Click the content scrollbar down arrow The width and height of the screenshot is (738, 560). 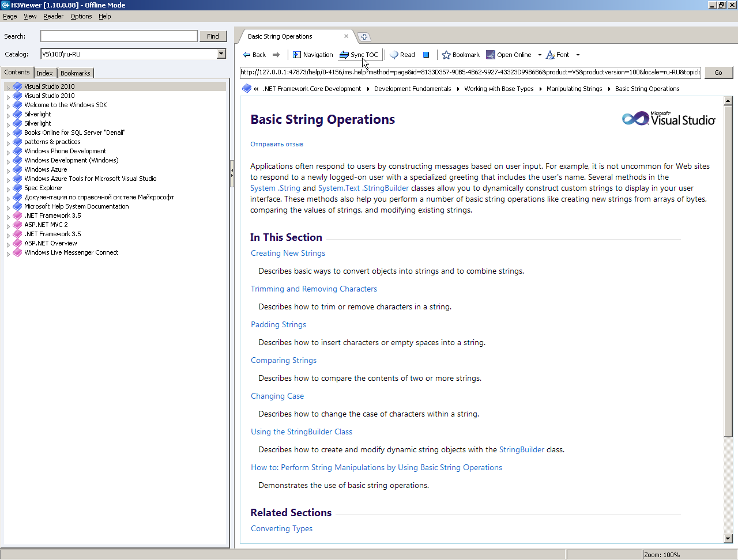click(728, 539)
